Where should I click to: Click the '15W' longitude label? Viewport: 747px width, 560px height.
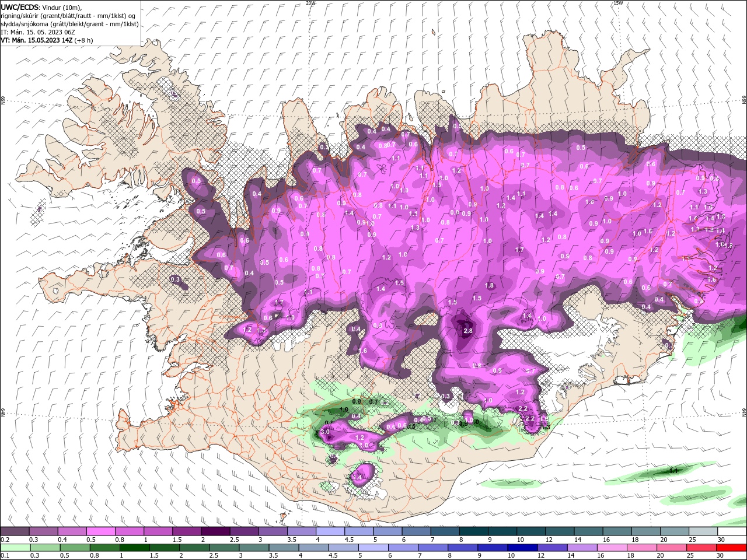tap(618, 3)
